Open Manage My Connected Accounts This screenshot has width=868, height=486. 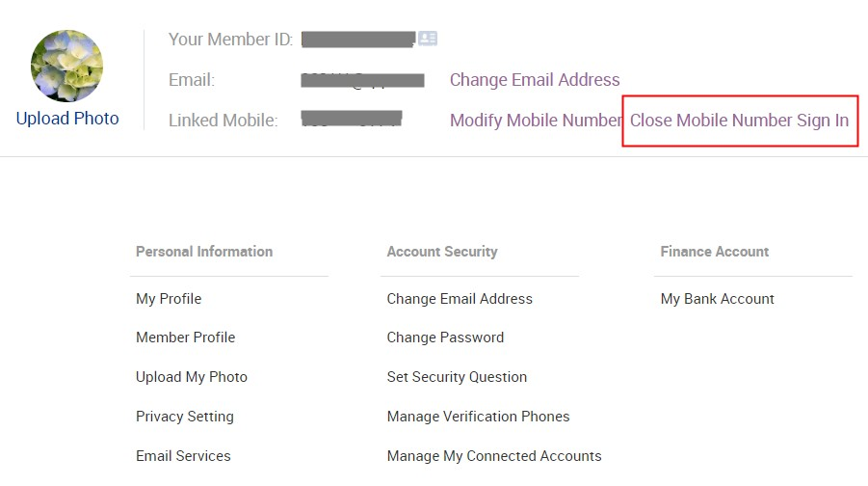(x=494, y=455)
